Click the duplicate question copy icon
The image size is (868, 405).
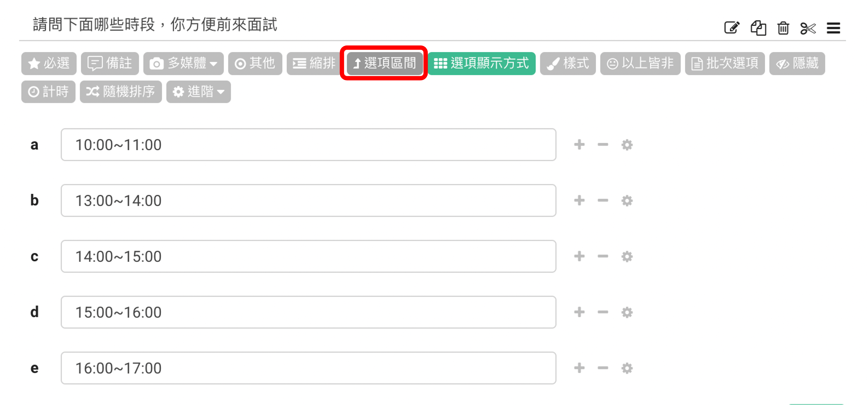[758, 28]
